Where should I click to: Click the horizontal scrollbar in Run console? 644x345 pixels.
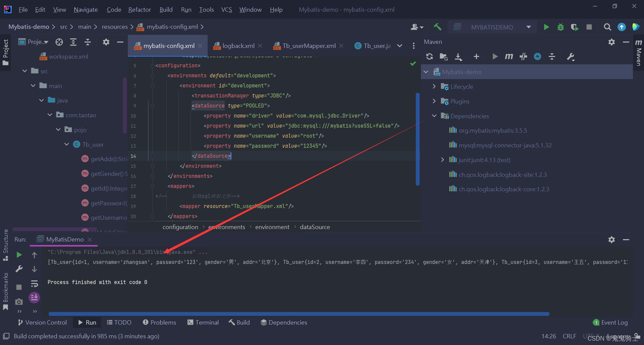(x=299, y=314)
